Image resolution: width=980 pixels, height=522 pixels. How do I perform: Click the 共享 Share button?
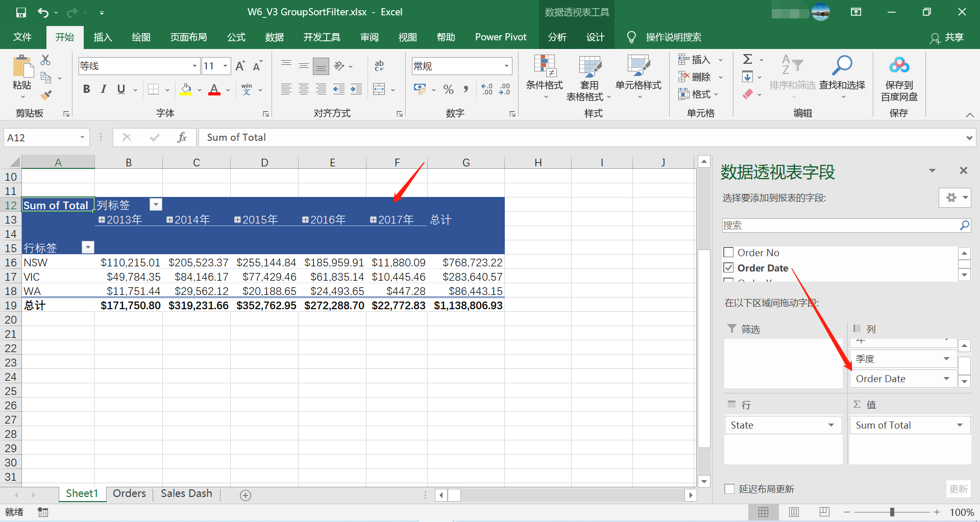(x=947, y=37)
